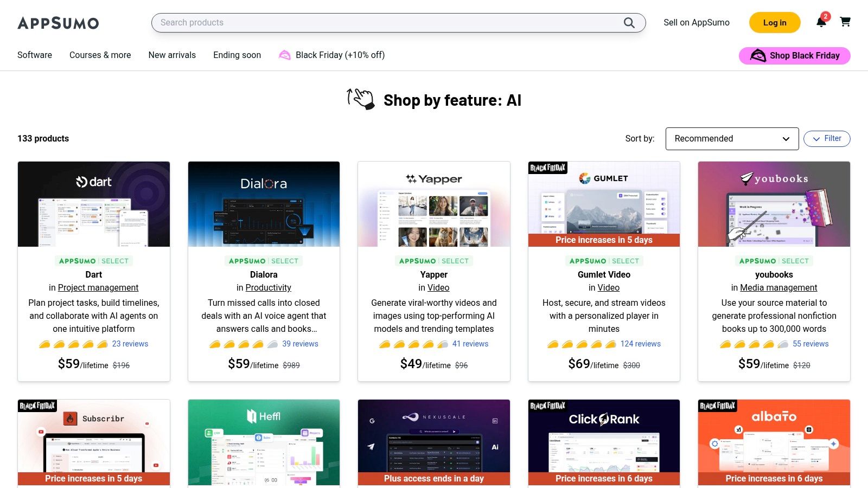This screenshot has width=868, height=488.
Task: Open the Project management category link
Action: [98, 287]
